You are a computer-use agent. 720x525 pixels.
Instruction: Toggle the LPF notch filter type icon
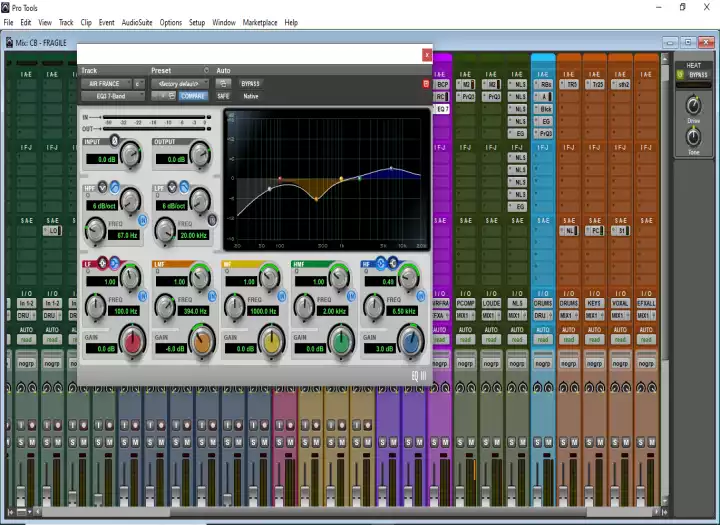click(x=172, y=187)
